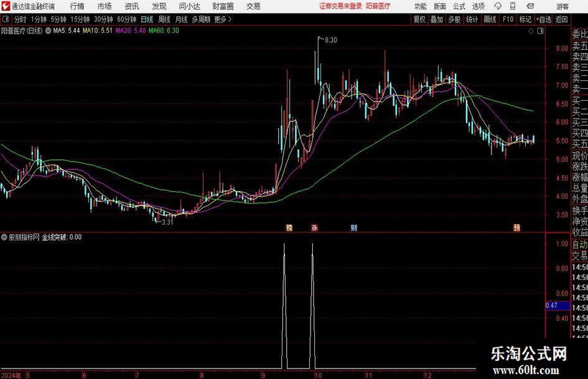The image size is (588, 379).
Task: Click the 标记 mark toolbar button
Action: (x=525, y=19)
